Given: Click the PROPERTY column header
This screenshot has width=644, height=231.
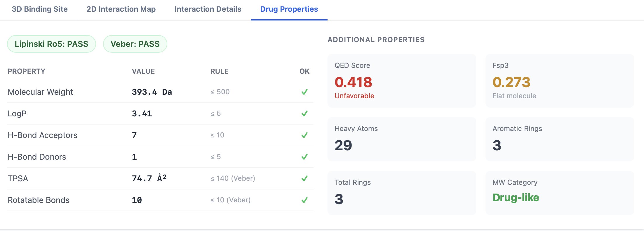Looking at the screenshot, I should (27, 71).
